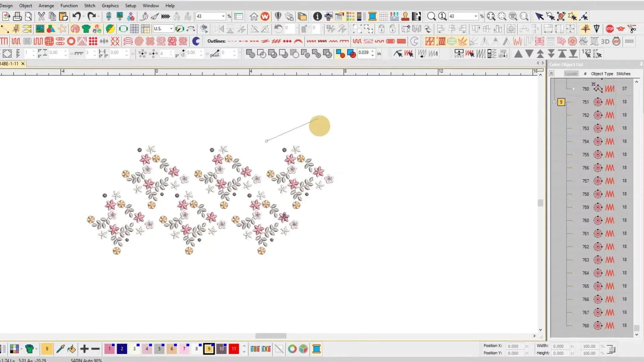Open the left zoom percentage dropdown
The height and width of the screenshot is (362, 644).
point(223,16)
